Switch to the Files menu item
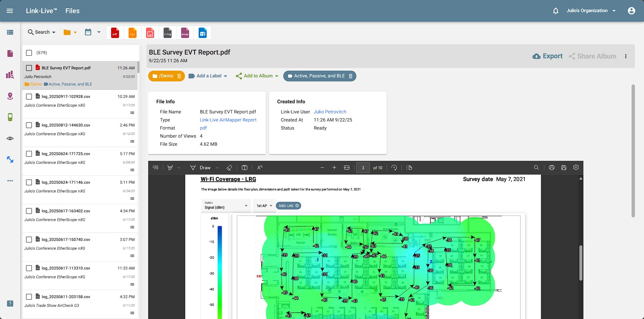This screenshot has width=644, height=319. coord(72,10)
